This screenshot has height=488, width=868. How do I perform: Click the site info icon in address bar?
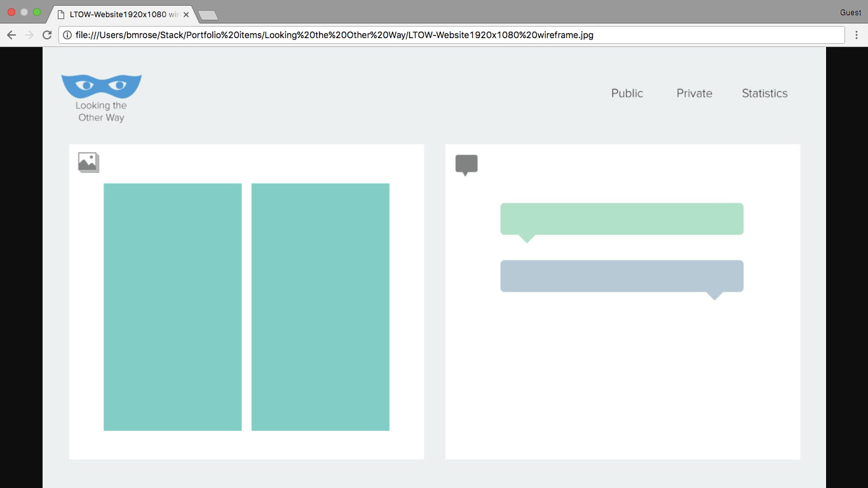(x=67, y=35)
